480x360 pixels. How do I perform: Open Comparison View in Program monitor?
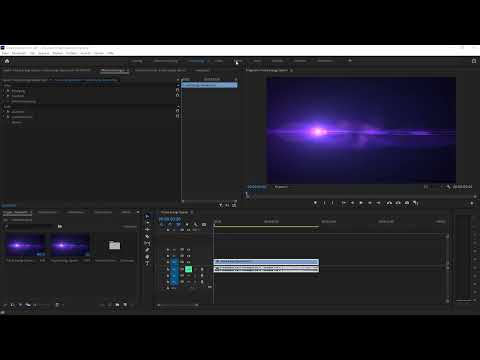pyautogui.click(x=415, y=203)
